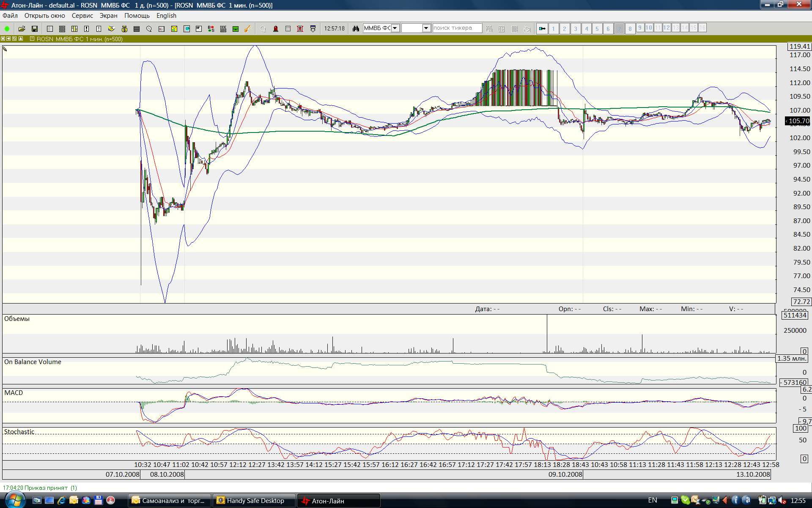The image size is (812, 508).
Task: Click the down-arrow funnel toolbar icon
Action: pyautogui.click(x=313, y=29)
